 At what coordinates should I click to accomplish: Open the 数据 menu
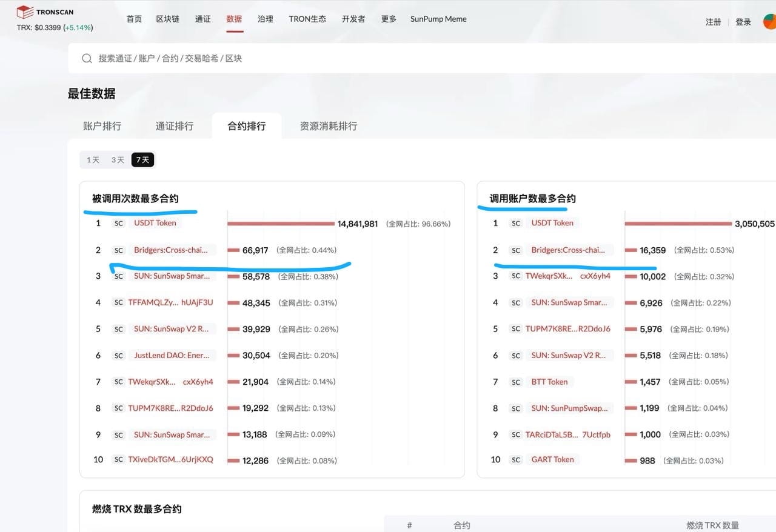(x=234, y=19)
